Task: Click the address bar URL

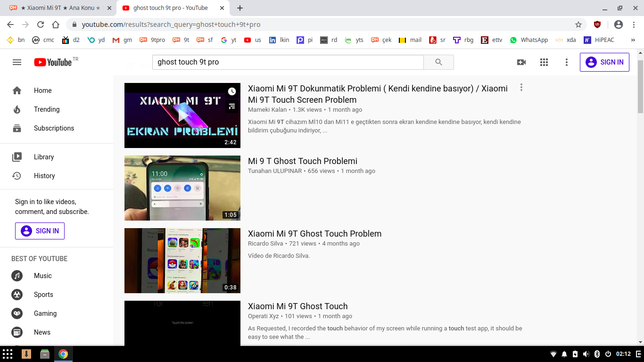Action: [x=171, y=25]
